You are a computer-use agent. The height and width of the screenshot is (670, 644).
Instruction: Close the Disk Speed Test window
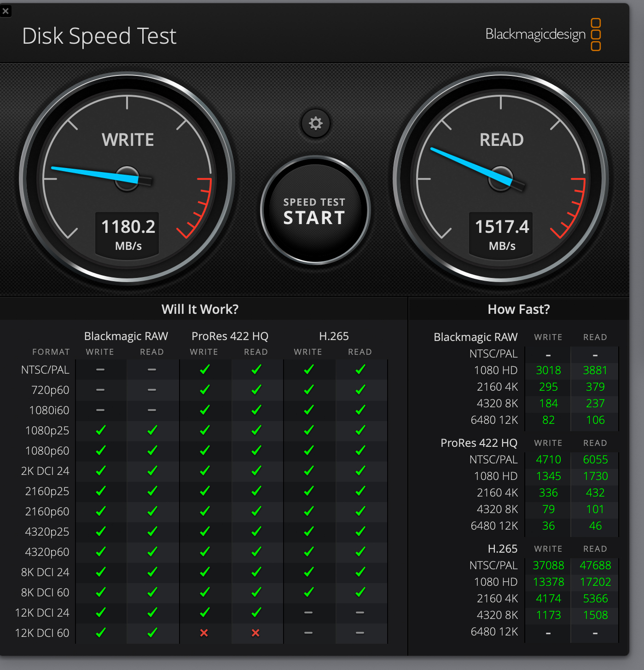click(6, 11)
